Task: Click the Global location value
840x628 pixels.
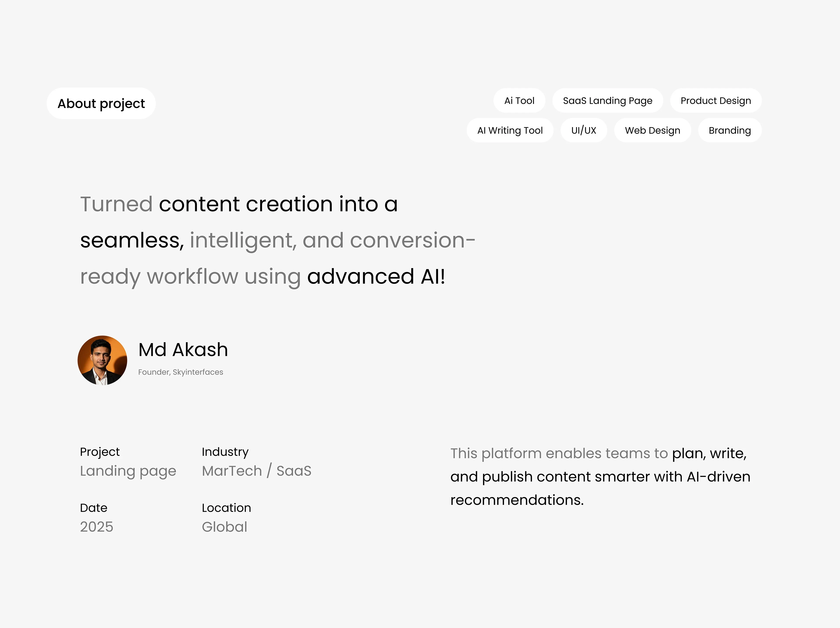Action: point(224,527)
